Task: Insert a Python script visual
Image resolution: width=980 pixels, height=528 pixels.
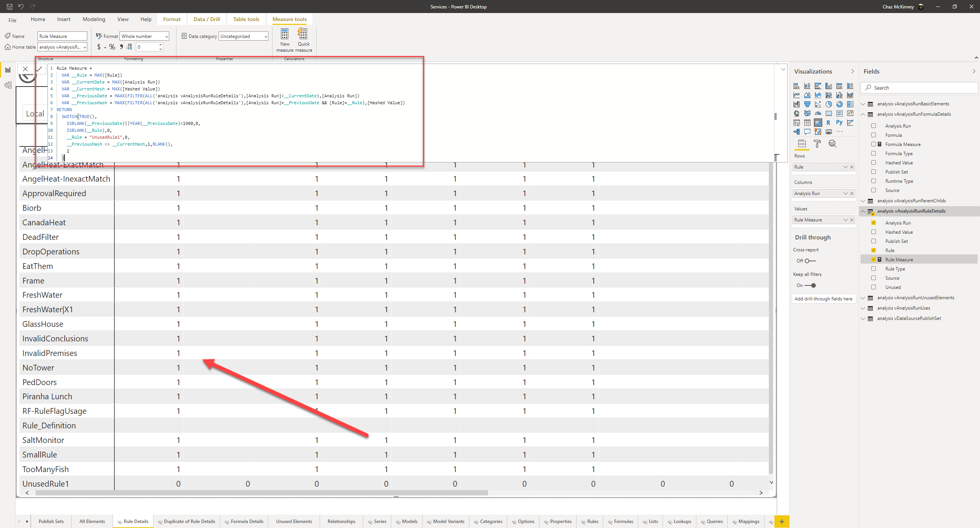Action: point(839,123)
